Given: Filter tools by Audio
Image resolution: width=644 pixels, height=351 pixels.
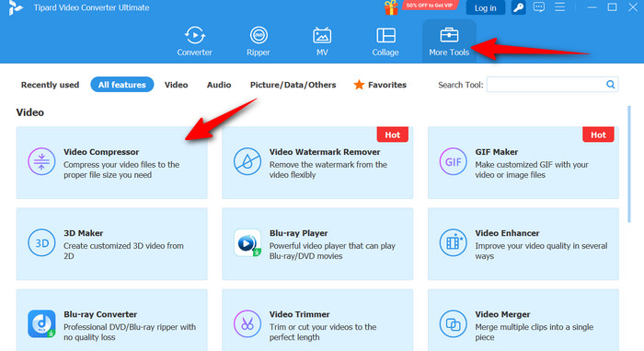Looking at the screenshot, I should tap(219, 85).
